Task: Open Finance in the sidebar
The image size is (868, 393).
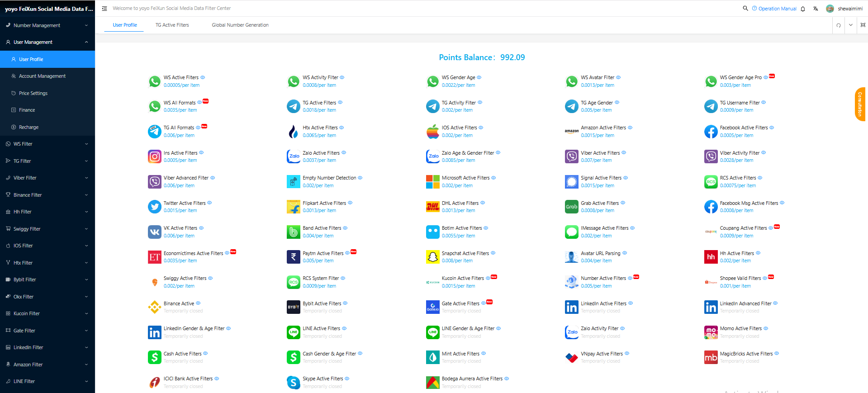Action: pyautogui.click(x=47, y=110)
